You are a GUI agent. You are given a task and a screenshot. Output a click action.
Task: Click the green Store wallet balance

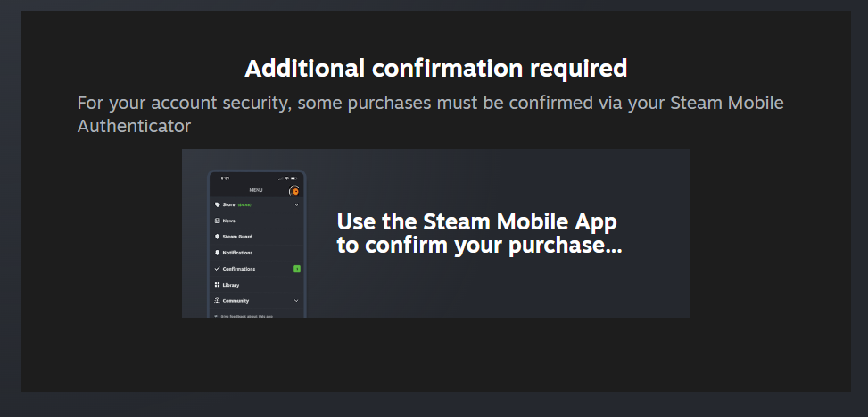click(244, 205)
